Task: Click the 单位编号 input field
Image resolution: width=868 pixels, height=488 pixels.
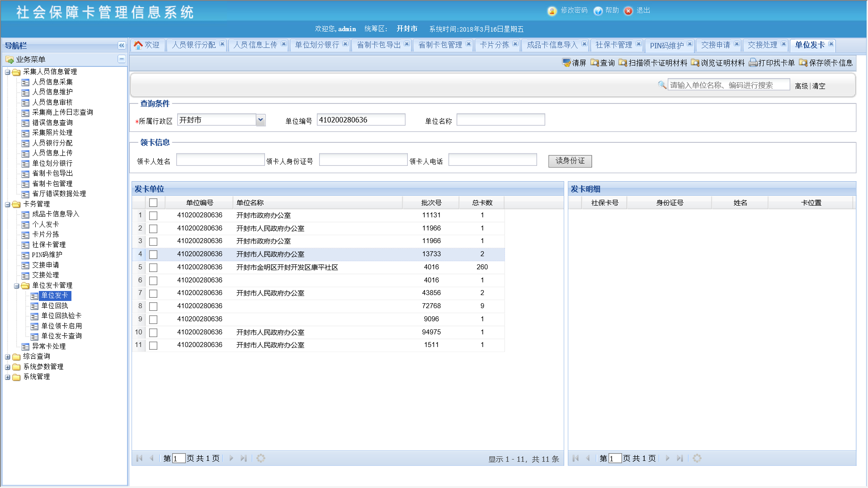Action: 361,120
